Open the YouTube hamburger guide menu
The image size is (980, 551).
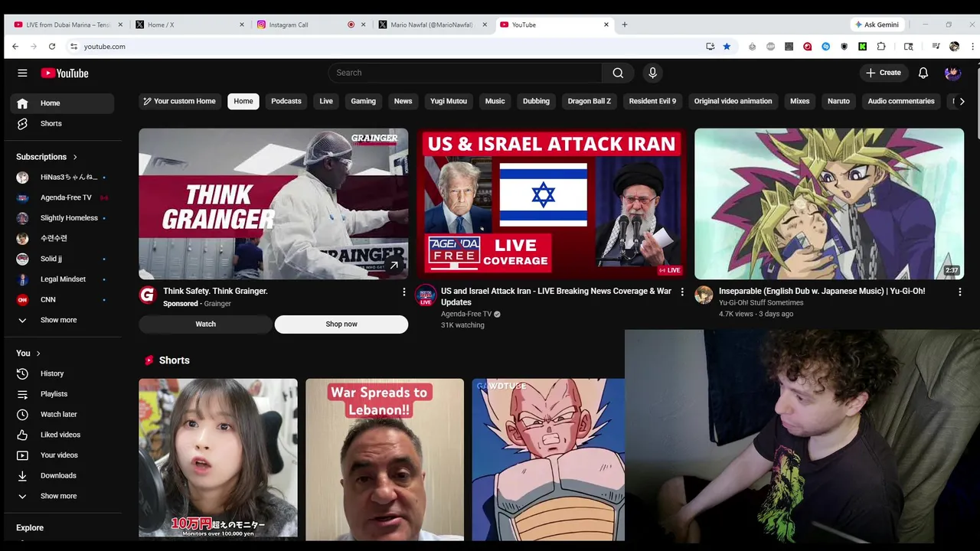tap(22, 73)
